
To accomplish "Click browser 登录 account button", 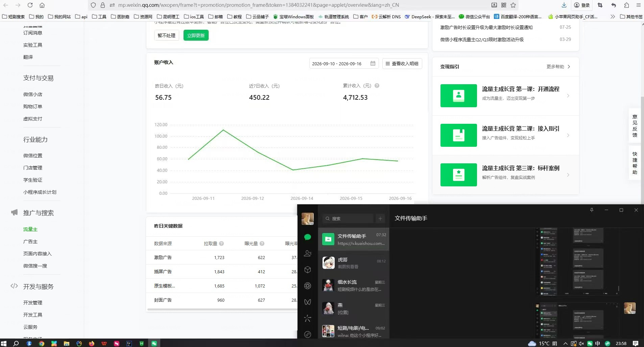I will point(582,5).
